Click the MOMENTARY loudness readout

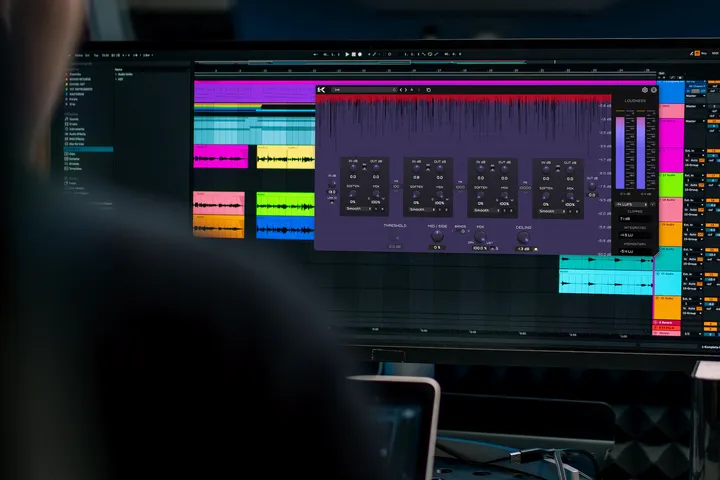(635, 251)
